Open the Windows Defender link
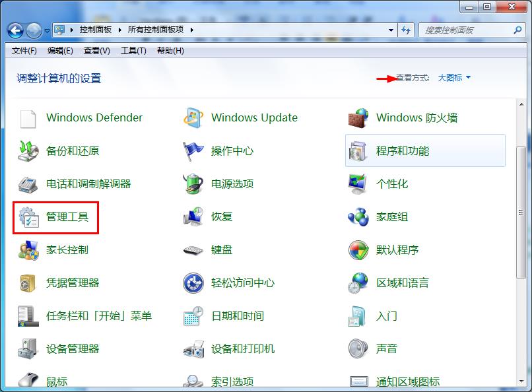 point(94,117)
